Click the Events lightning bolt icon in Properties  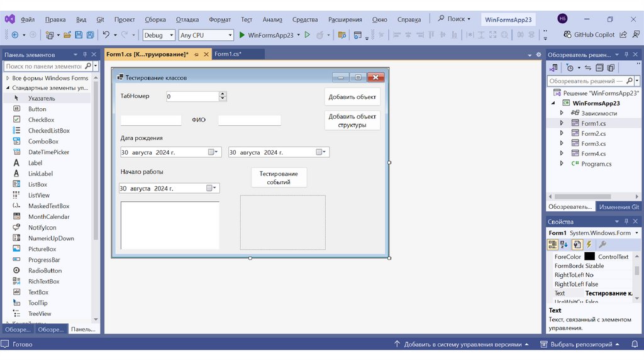click(589, 245)
